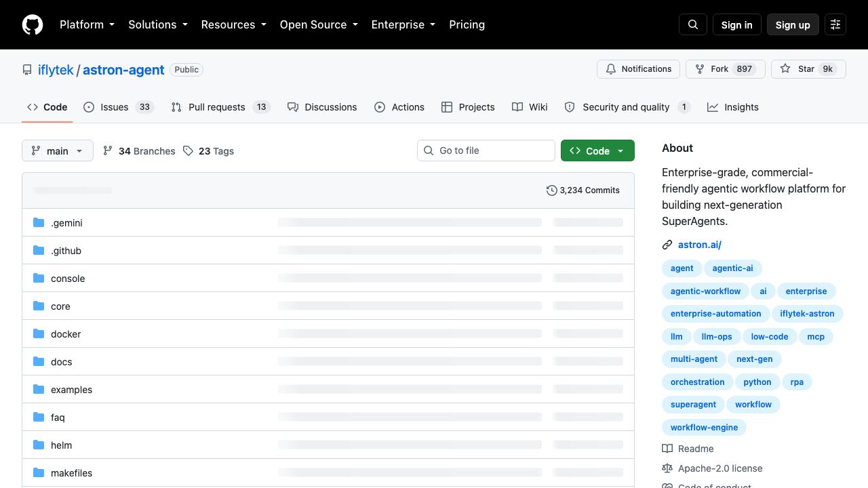Focus the Go to file search field
Image resolution: width=868 pixels, height=488 pixels.
coord(486,150)
